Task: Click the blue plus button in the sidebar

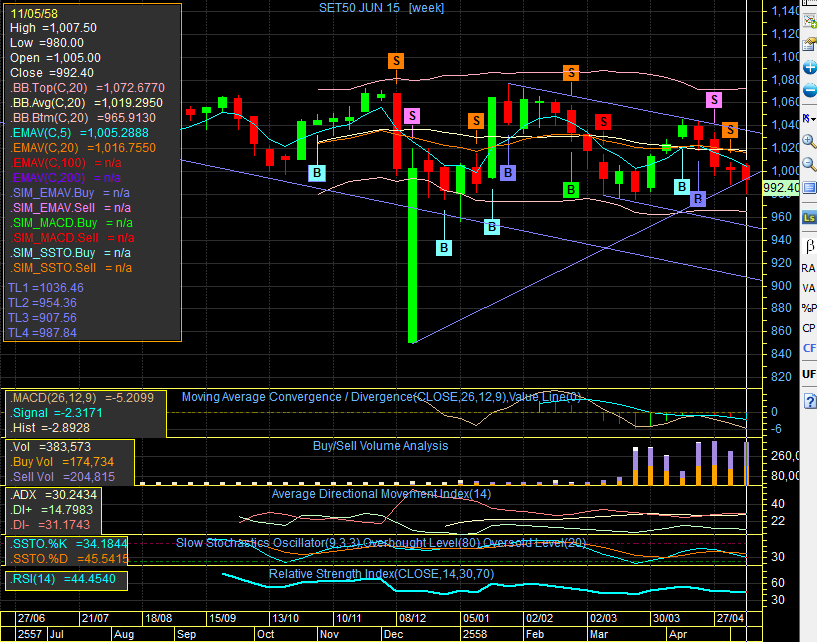Action: click(810, 67)
